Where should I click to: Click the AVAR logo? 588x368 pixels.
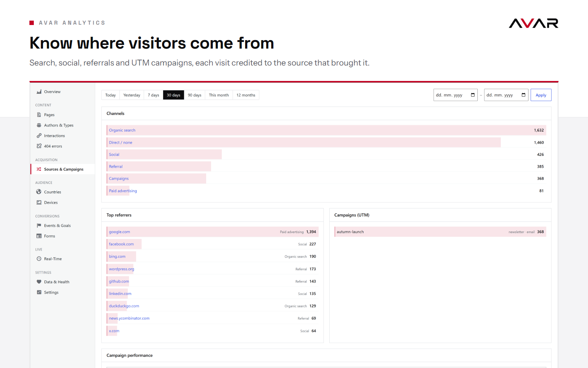[534, 23]
